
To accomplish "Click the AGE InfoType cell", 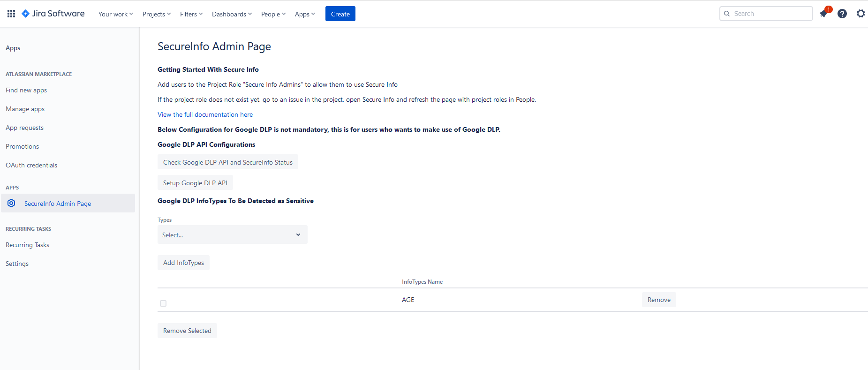I will click(408, 300).
